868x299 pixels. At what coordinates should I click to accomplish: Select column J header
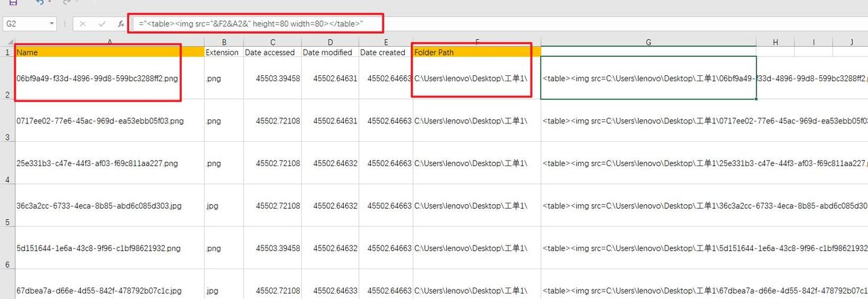(850, 42)
